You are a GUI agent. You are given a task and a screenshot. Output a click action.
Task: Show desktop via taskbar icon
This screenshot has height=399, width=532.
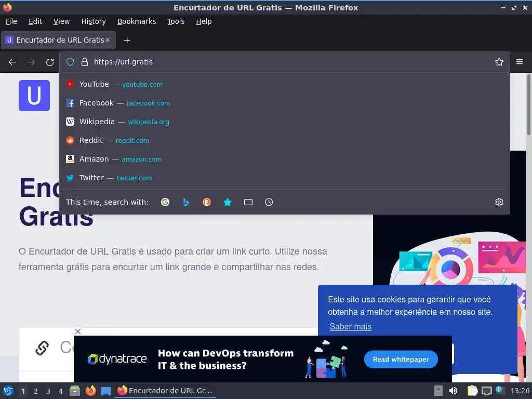pyautogui.click(x=106, y=391)
